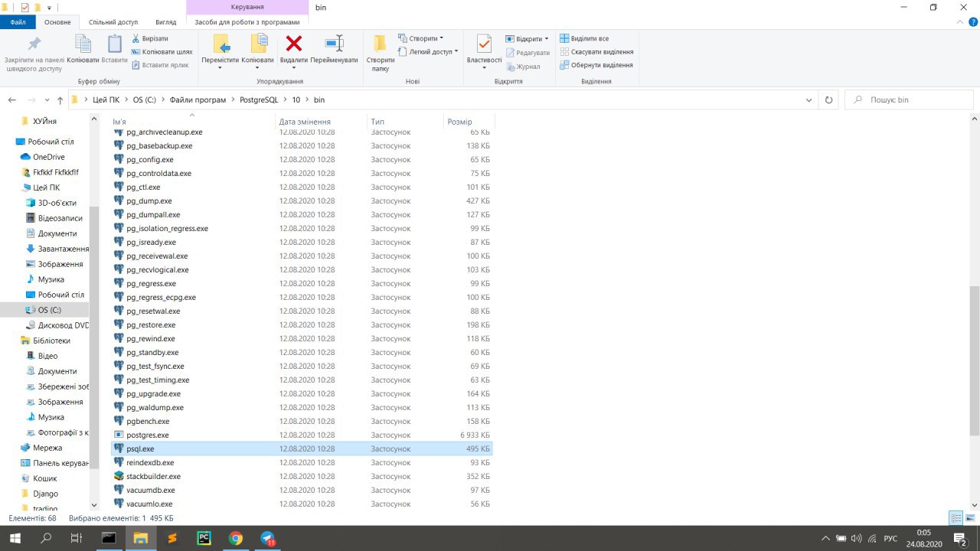Viewport: 980px width, 551px height.
Task: Open recent locations dropdown arrow
Action: pyautogui.click(x=47, y=100)
